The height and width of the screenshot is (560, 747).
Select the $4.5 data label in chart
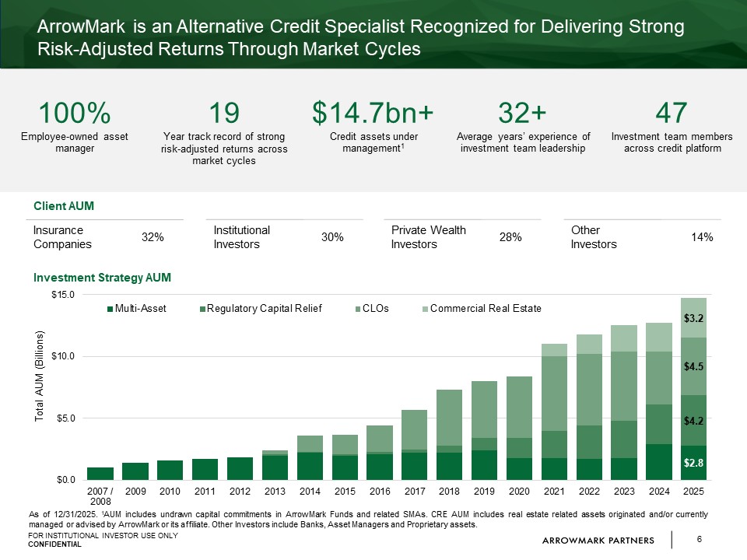click(694, 366)
